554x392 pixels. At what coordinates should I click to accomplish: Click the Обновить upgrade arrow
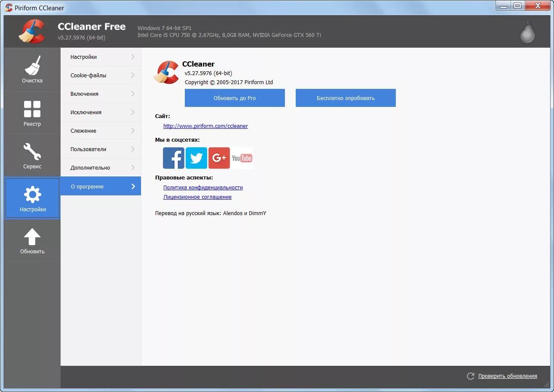click(32, 241)
